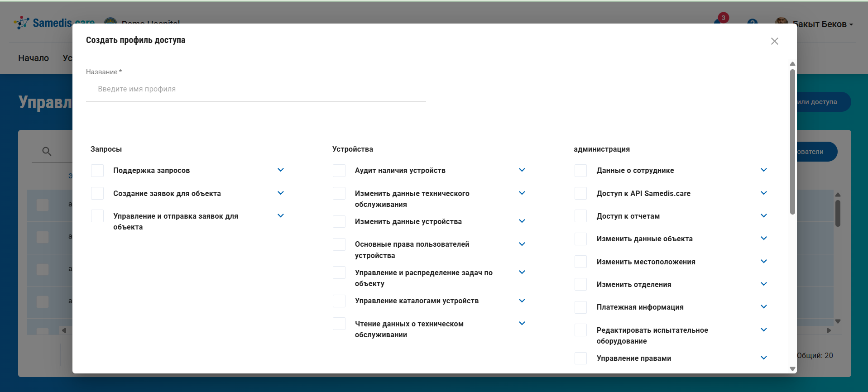This screenshot has width=868, height=392.
Task: Check Данные о сотруднике checkbox
Action: 581,171
